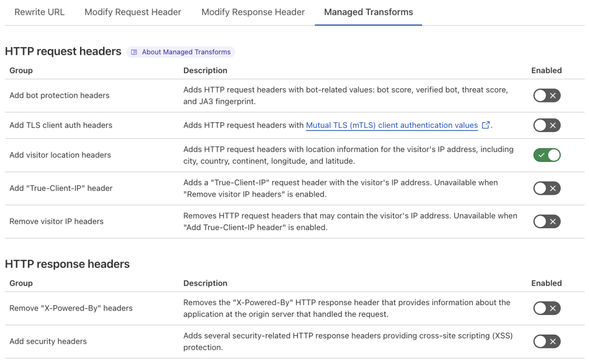Enable Add security headers
Viewport: 589px width, 364px height.
pos(546,341)
